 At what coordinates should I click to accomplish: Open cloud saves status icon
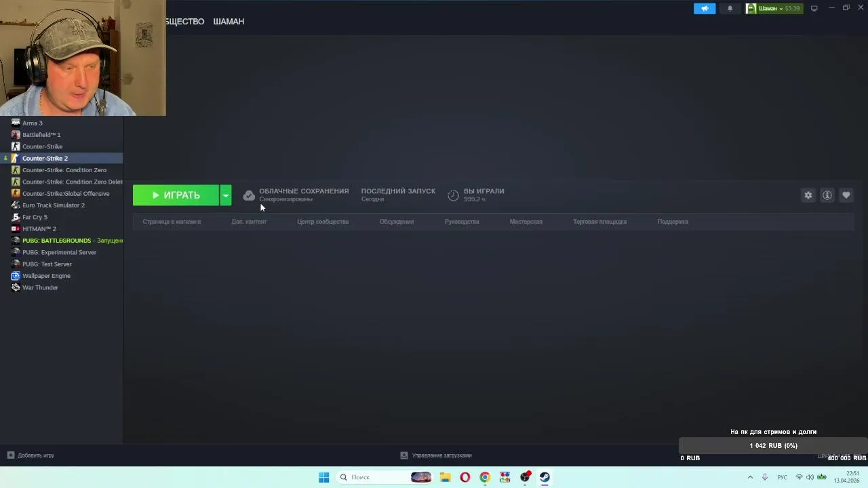tap(249, 195)
